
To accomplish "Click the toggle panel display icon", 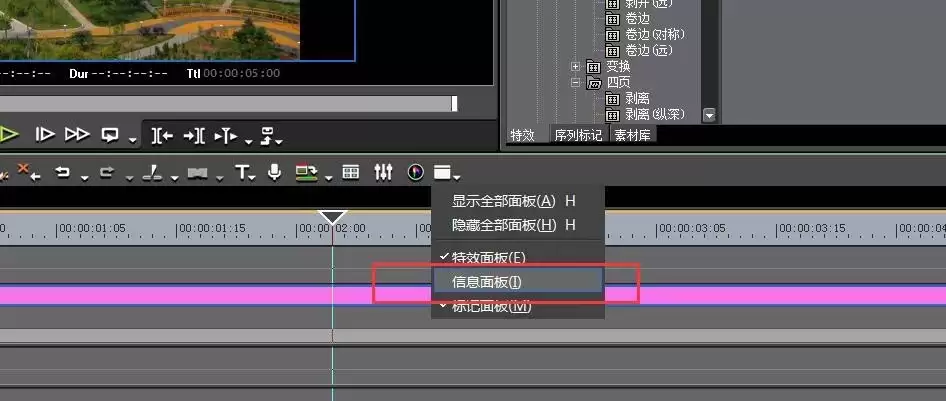I will click(x=442, y=173).
